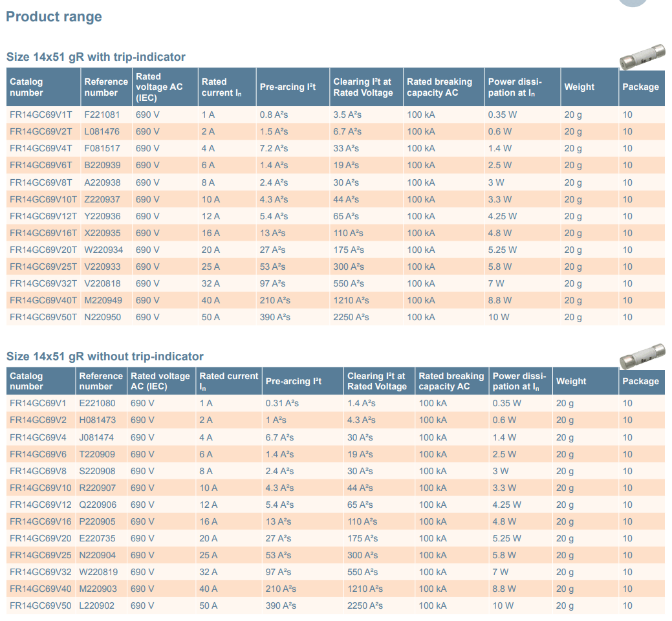Select reference number H081473
Viewport: 672px width, 621px height.
pos(98,420)
